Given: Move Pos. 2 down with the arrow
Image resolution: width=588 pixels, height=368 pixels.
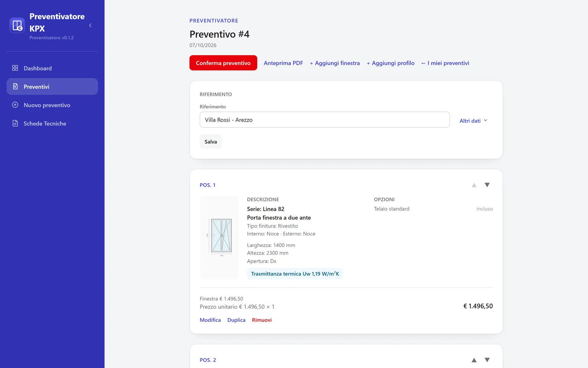Looking at the screenshot, I should [x=487, y=360].
